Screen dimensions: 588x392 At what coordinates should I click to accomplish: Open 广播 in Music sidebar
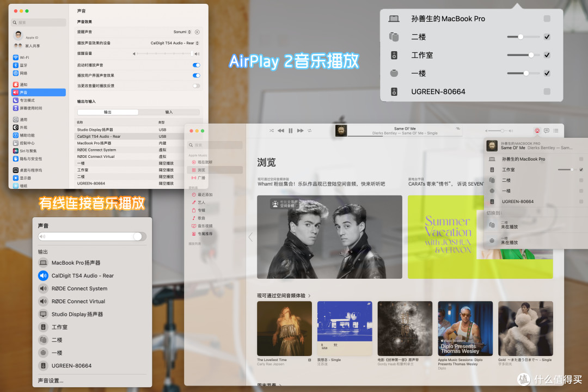[215, 178]
